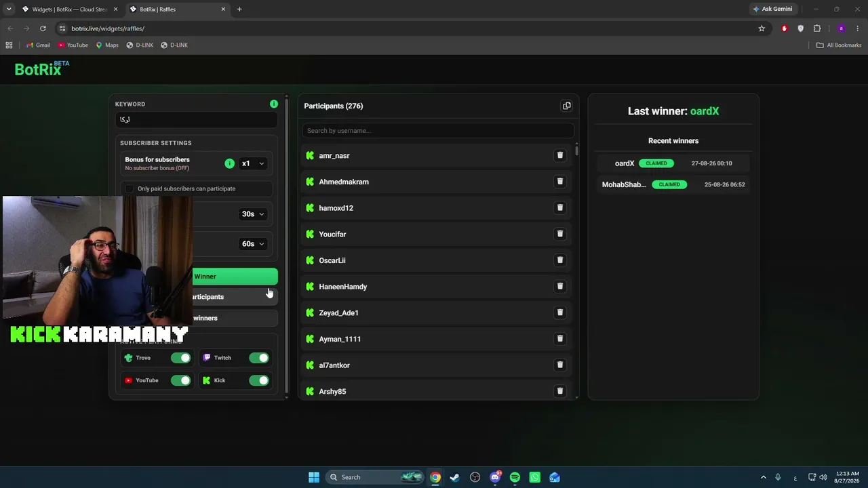The height and width of the screenshot is (488, 868).
Task: Turn off the Kick platform switch
Action: [259, 380]
